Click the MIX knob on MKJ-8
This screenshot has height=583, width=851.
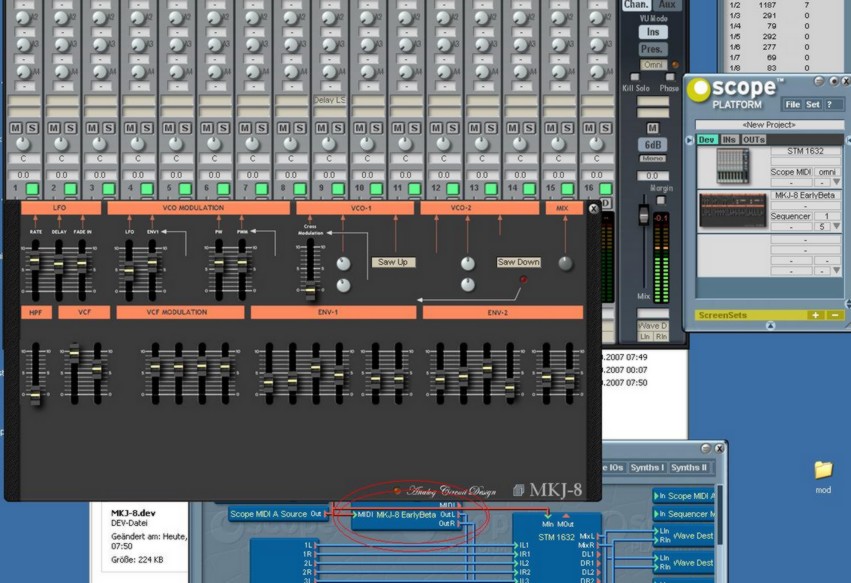(x=566, y=263)
